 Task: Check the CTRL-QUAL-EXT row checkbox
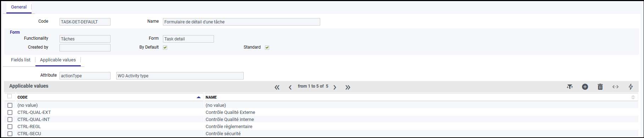(x=10, y=112)
